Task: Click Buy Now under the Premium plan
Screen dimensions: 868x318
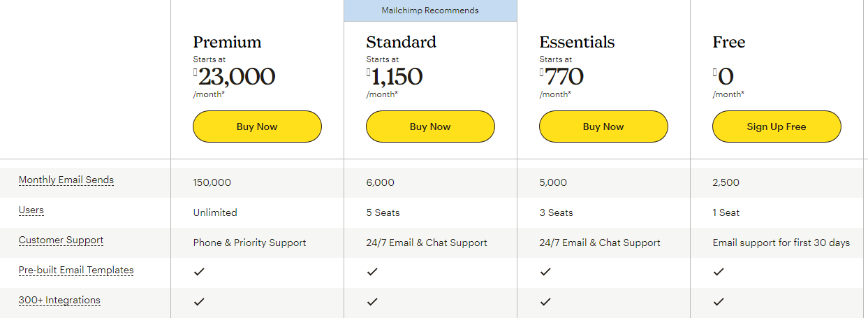Action: (257, 127)
